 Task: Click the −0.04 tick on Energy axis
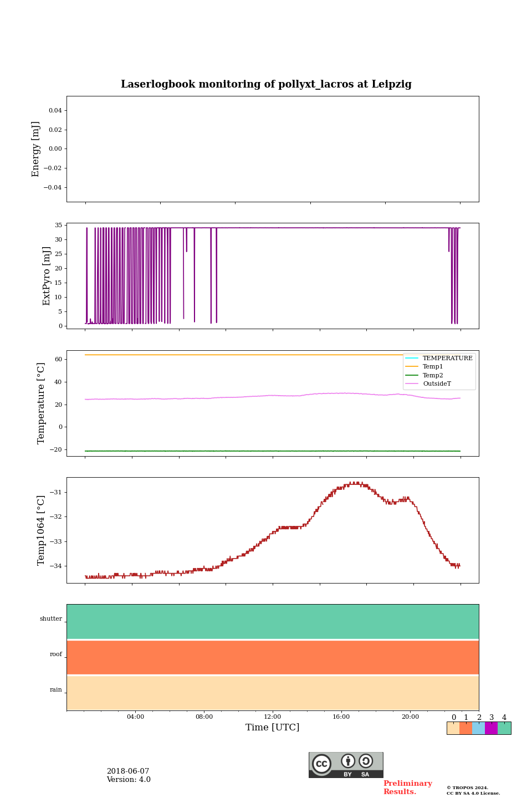pos(53,187)
